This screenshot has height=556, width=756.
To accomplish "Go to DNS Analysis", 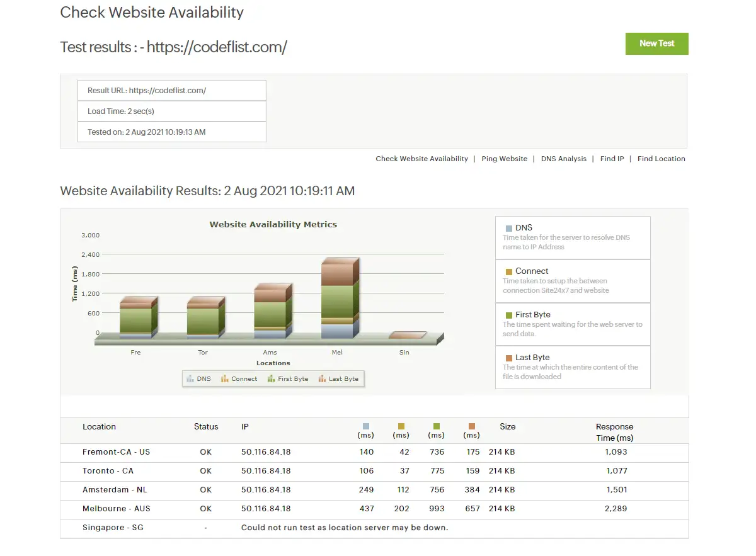I will coord(563,159).
